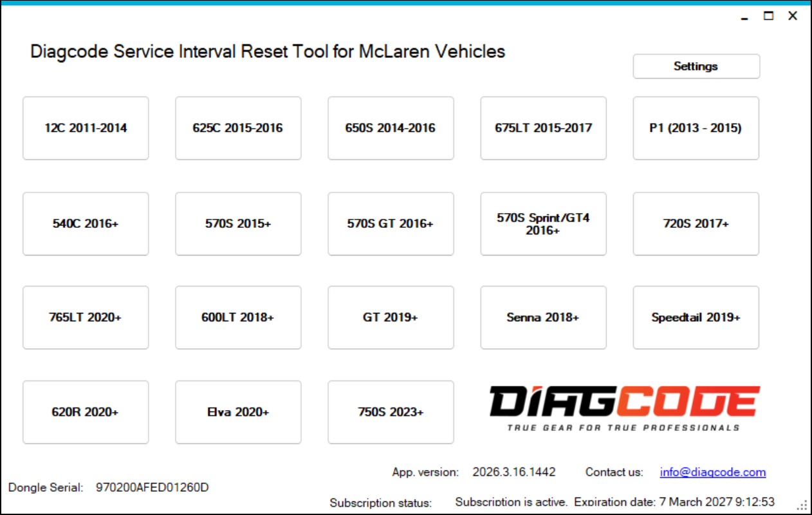Click the 540C 2016+ button

click(x=86, y=223)
